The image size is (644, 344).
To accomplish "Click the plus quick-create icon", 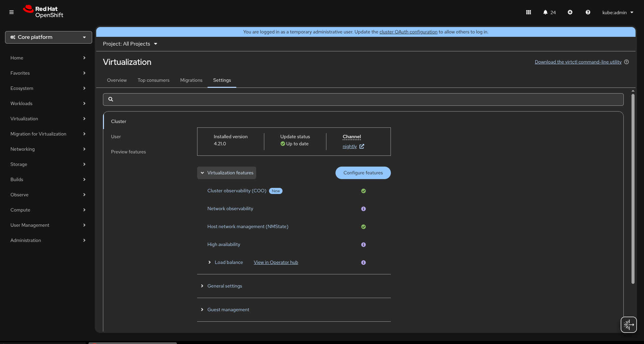I will [570, 12].
